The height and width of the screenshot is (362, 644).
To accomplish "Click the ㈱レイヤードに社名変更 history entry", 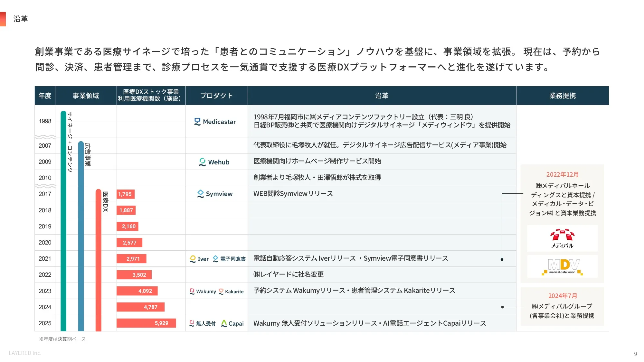I will coord(289,274).
